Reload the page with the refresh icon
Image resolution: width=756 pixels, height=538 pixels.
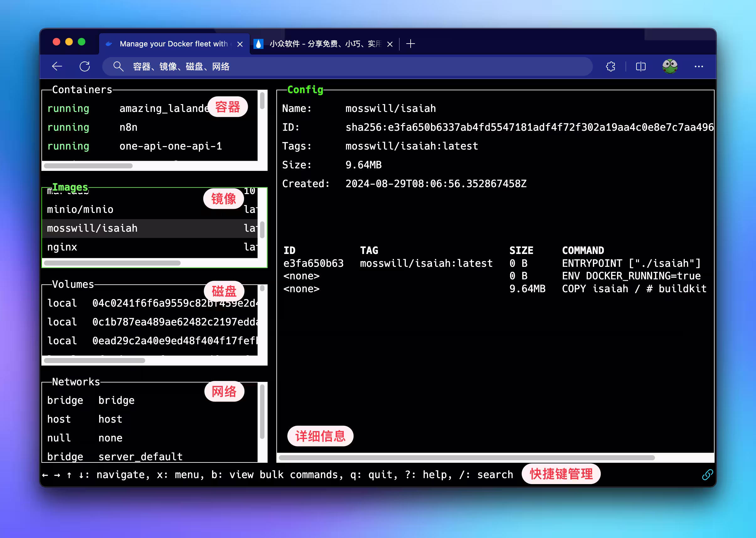[85, 66]
